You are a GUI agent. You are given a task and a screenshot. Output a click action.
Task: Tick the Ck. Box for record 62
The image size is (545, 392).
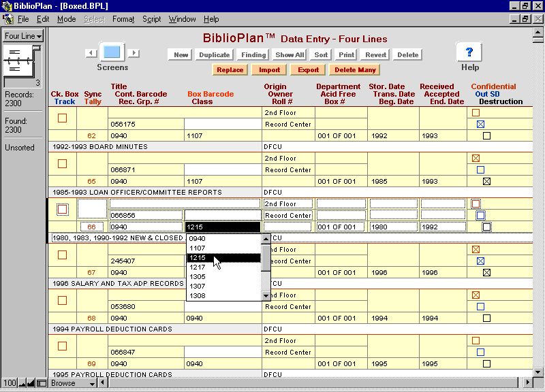[62, 118]
